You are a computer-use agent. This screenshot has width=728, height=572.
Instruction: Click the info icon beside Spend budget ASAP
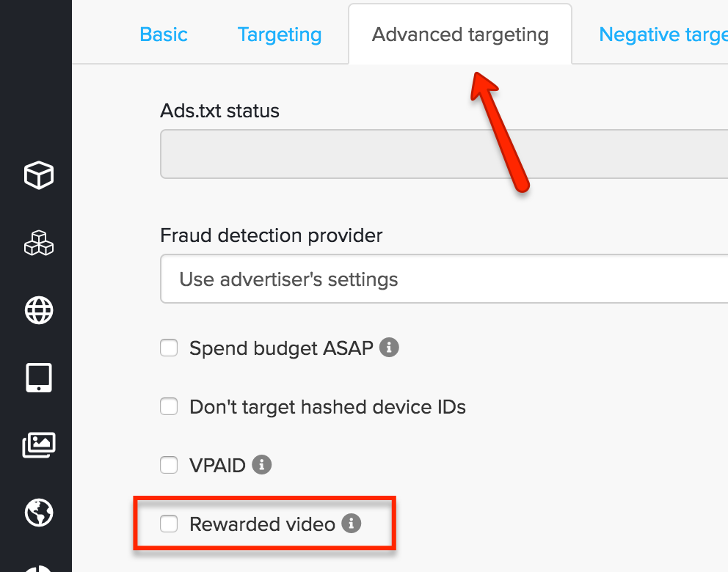(389, 347)
